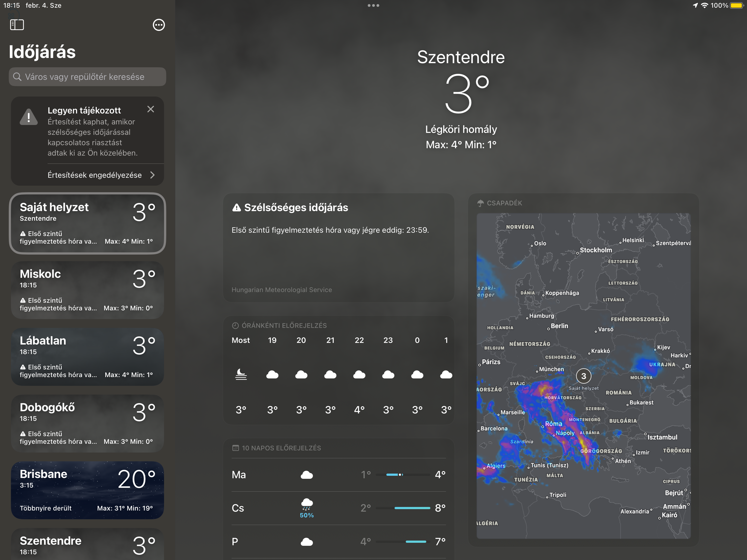Expand the P day forecast row
This screenshot has width=747, height=560.
point(339,541)
